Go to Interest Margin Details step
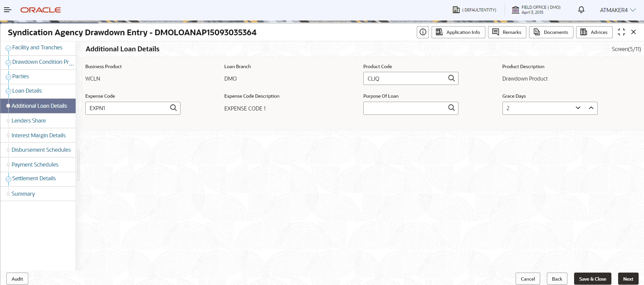 tap(38, 135)
